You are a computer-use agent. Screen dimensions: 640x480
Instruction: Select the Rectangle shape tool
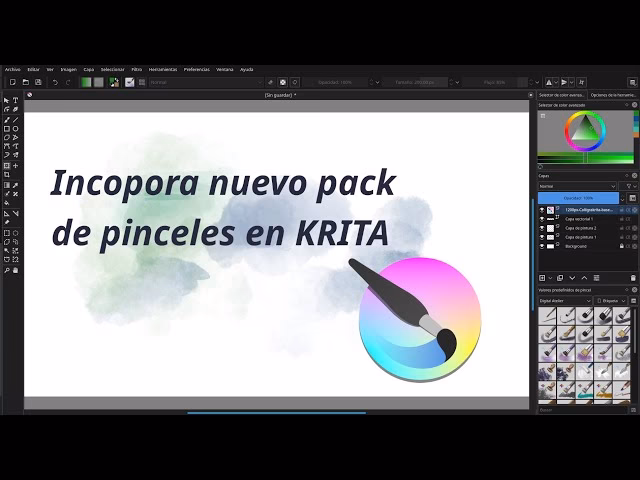(x=7, y=129)
